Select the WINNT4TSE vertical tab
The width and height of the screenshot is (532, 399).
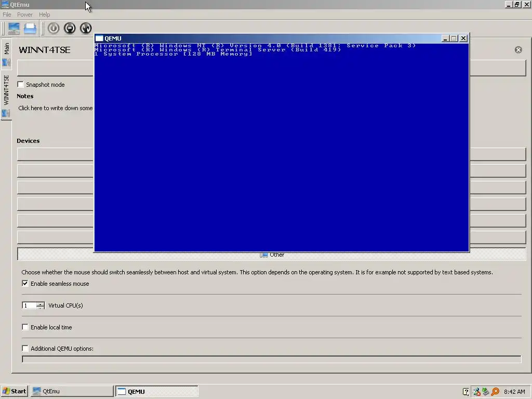6,95
